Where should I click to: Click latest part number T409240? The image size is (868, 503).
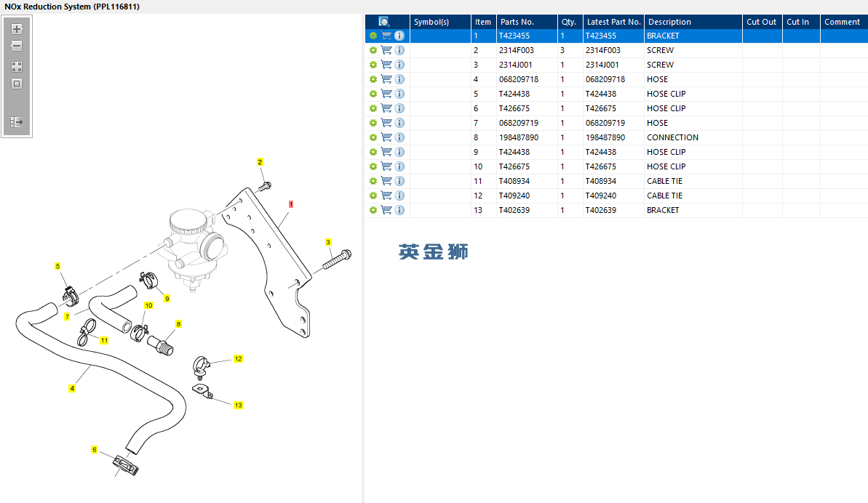(x=601, y=196)
